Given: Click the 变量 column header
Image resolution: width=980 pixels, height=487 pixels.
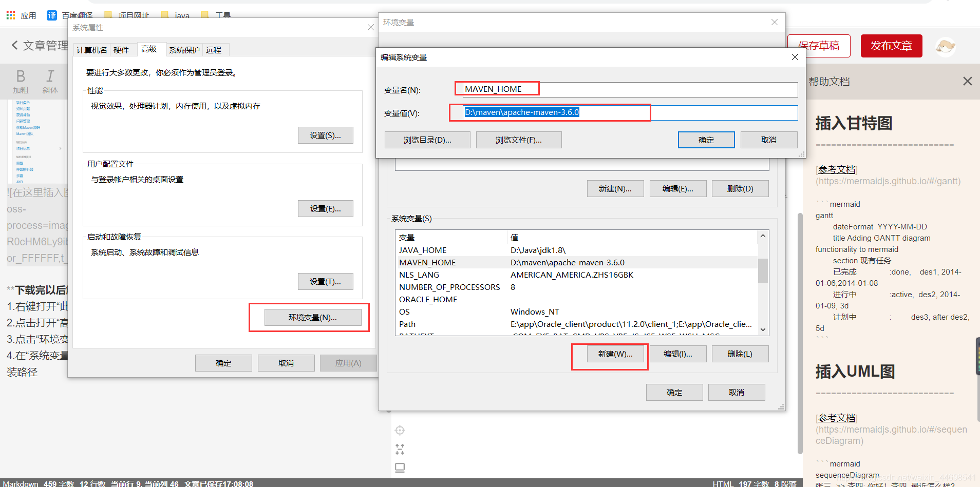Looking at the screenshot, I should pos(451,237).
